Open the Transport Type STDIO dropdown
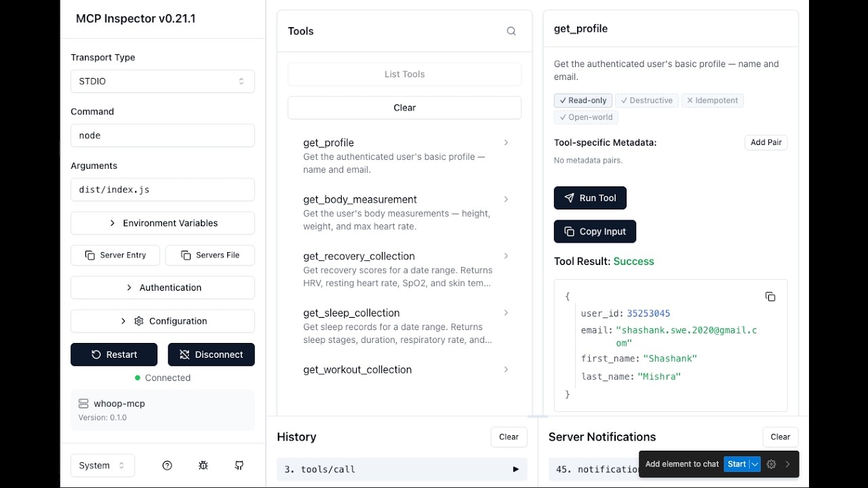The width and height of the screenshot is (868, 488). [163, 81]
